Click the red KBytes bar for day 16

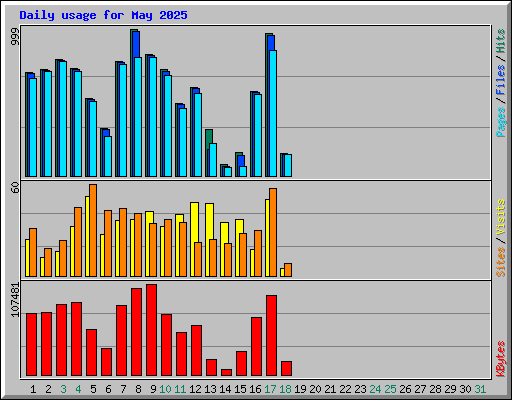(x=256, y=346)
